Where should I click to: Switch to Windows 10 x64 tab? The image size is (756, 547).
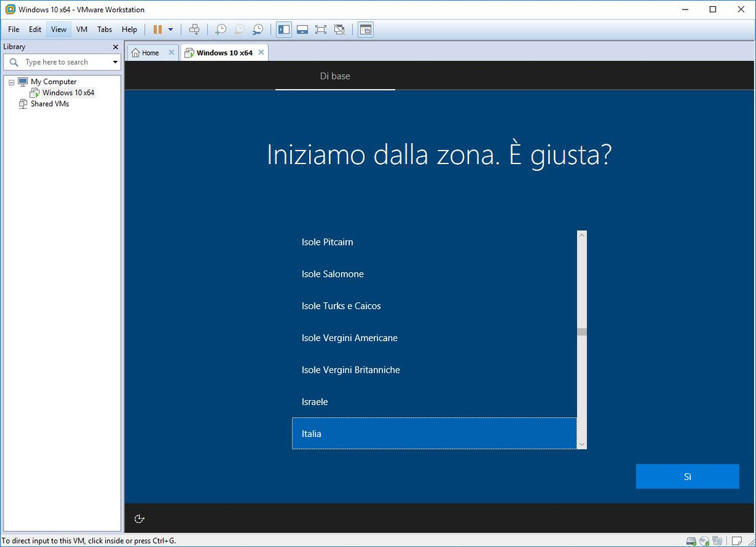pos(224,53)
